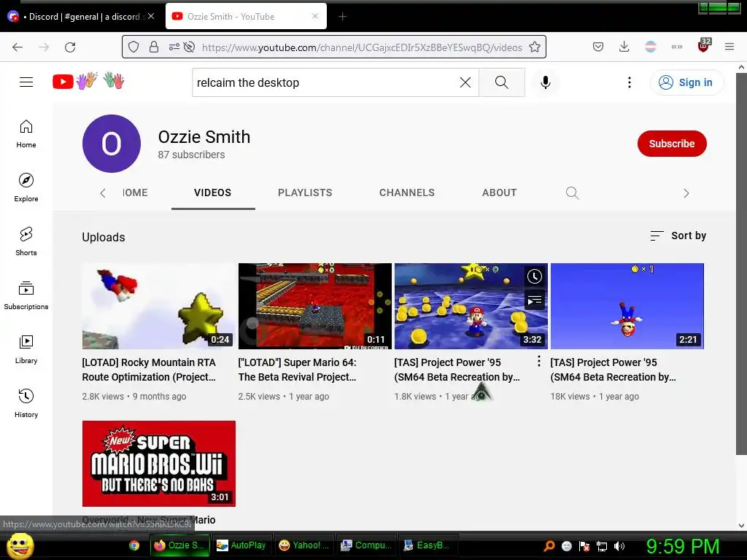This screenshot has height=560, width=747.
Task: Open the Beta Revival Project thumbnail
Action: tap(315, 306)
